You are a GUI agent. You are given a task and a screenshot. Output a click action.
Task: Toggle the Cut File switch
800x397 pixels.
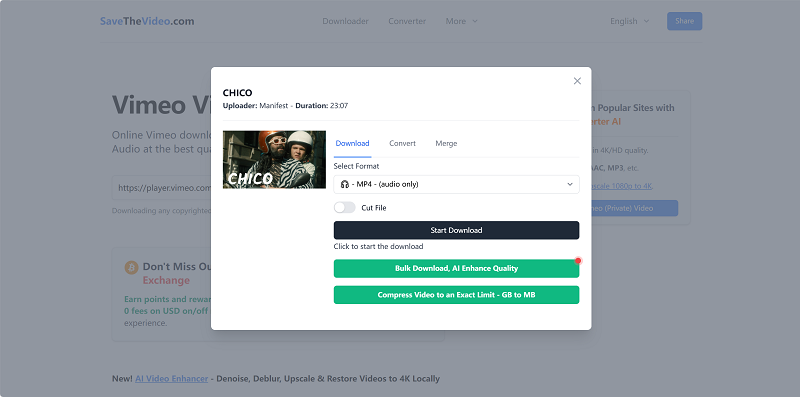(x=344, y=208)
